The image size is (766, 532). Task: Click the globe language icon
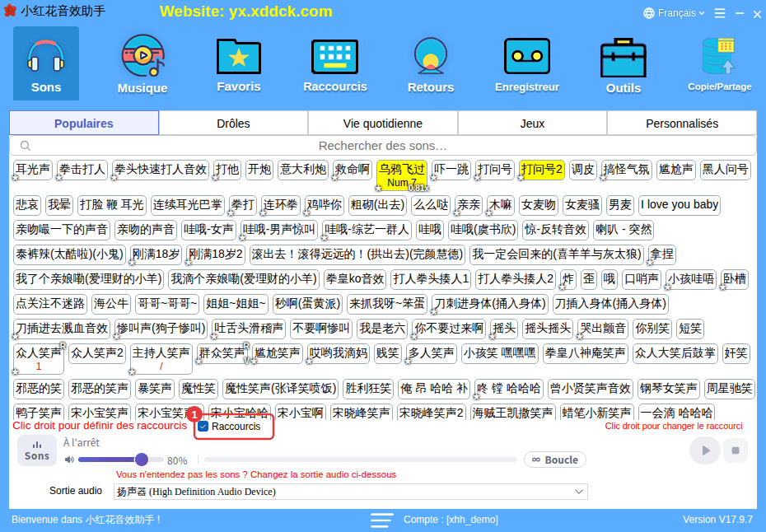pos(649,13)
